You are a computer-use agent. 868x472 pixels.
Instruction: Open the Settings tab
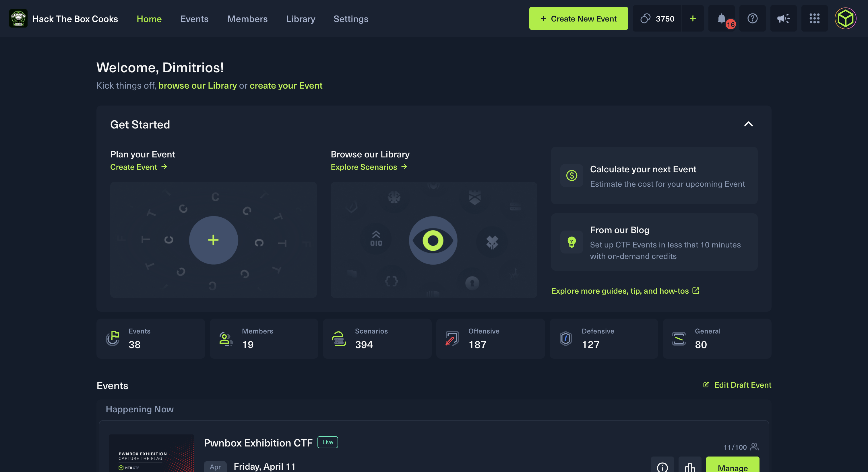351,19
